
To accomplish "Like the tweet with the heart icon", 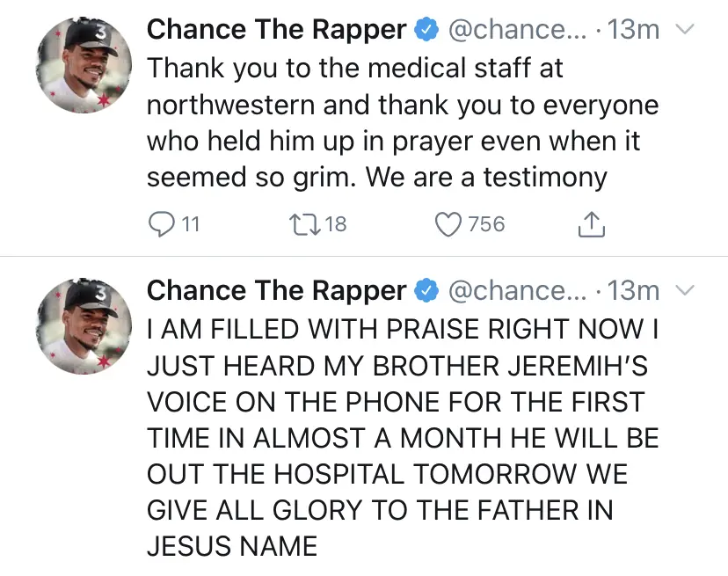I will [449, 224].
